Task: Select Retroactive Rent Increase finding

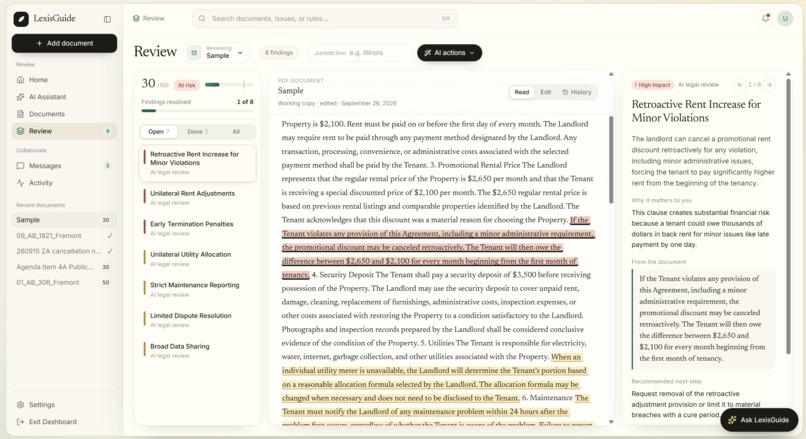Action: [197, 163]
